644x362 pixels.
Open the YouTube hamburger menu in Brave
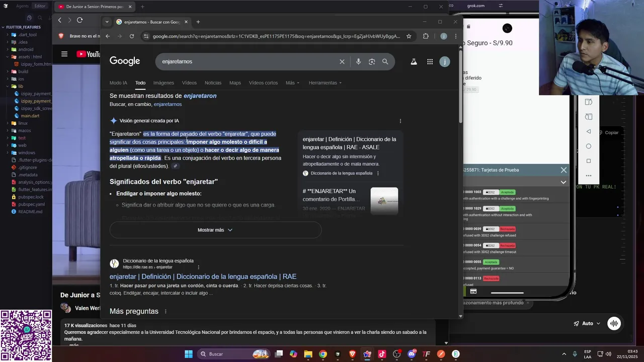click(64, 54)
